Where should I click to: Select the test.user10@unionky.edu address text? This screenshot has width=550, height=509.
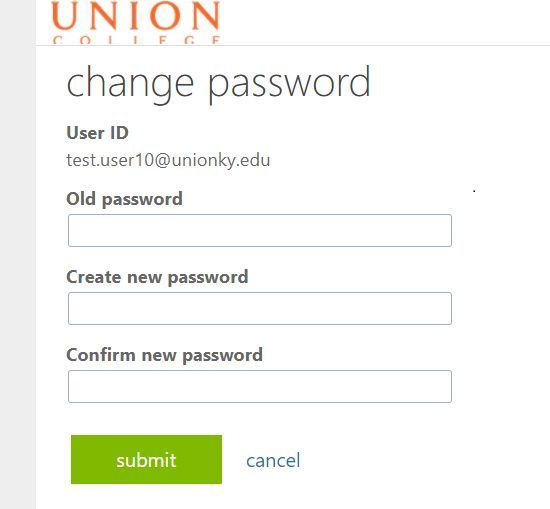coord(168,160)
